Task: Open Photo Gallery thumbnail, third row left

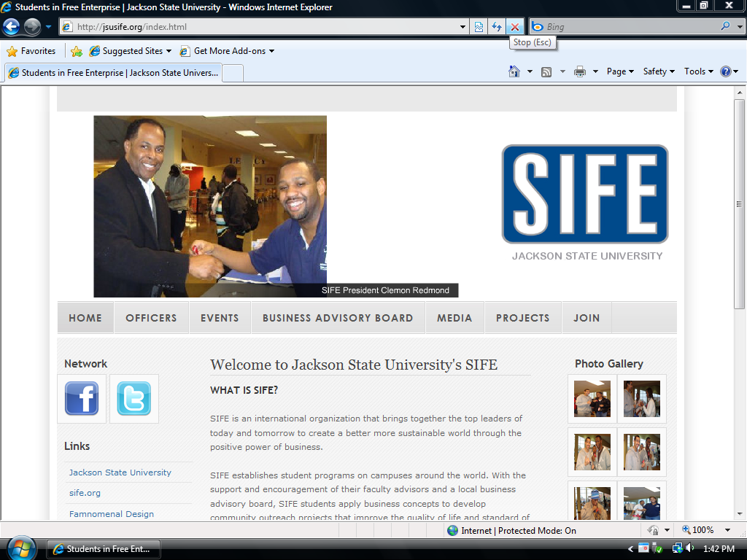Action: 592,503
